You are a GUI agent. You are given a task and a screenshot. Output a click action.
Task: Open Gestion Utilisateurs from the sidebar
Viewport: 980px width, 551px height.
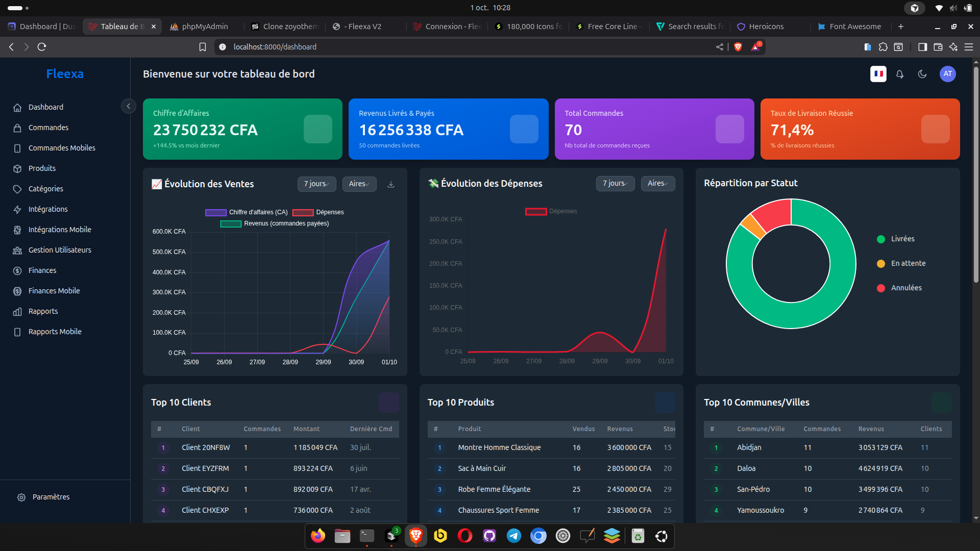click(60, 249)
